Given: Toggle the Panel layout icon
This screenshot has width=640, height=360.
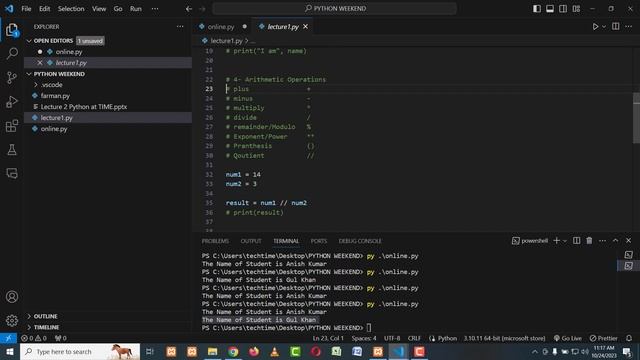Looking at the screenshot, I should coord(550,9).
